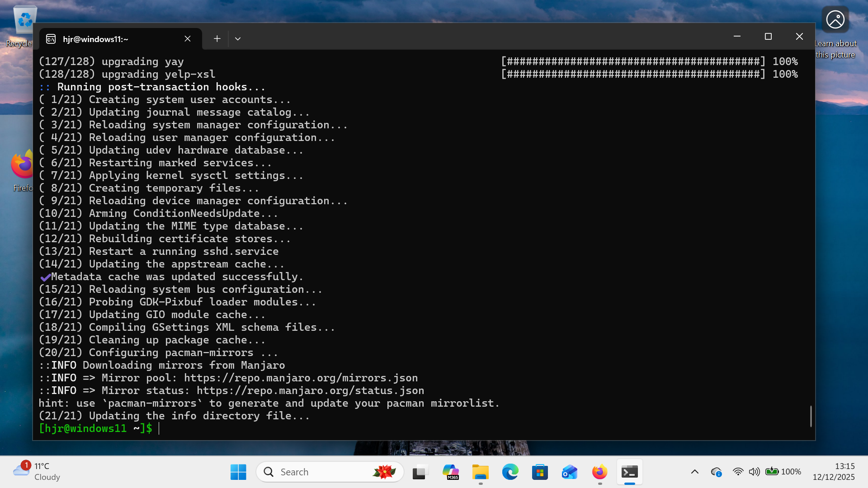Open Firefox from the taskbar

pyautogui.click(x=599, y=472)
